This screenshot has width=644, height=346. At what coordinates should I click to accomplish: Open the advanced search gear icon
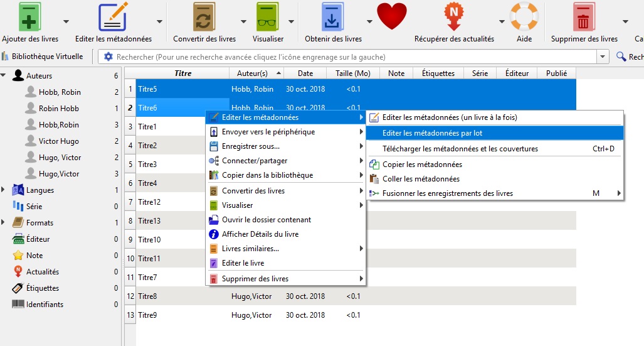coord(108,57)
